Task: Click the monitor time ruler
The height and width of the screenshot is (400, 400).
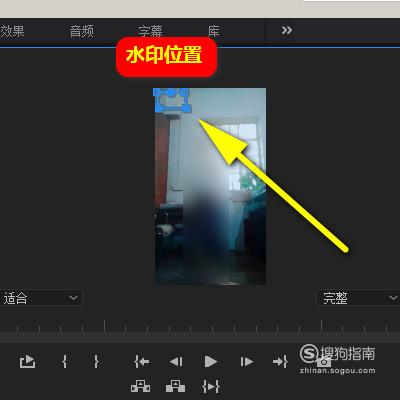Action: tap(200, 325)
